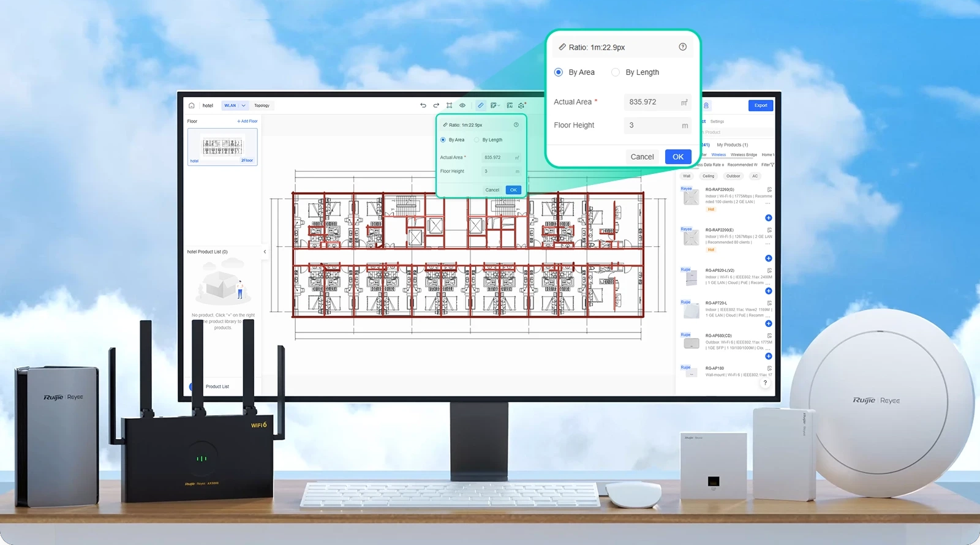Click the fit-to-frame icon in the toolbar
Image resolution: width=980 pixels, height=545 pixels.
point(450,105)
